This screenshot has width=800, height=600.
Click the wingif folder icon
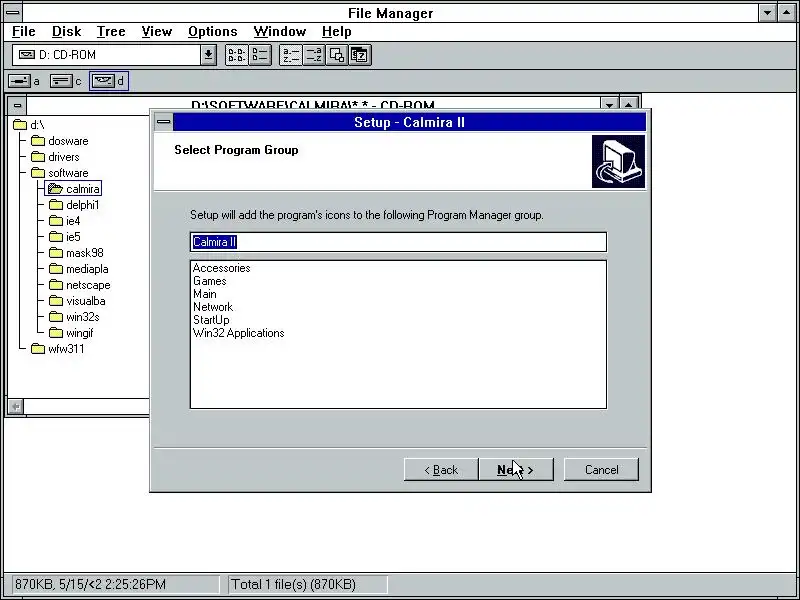[x=56, y=333]
